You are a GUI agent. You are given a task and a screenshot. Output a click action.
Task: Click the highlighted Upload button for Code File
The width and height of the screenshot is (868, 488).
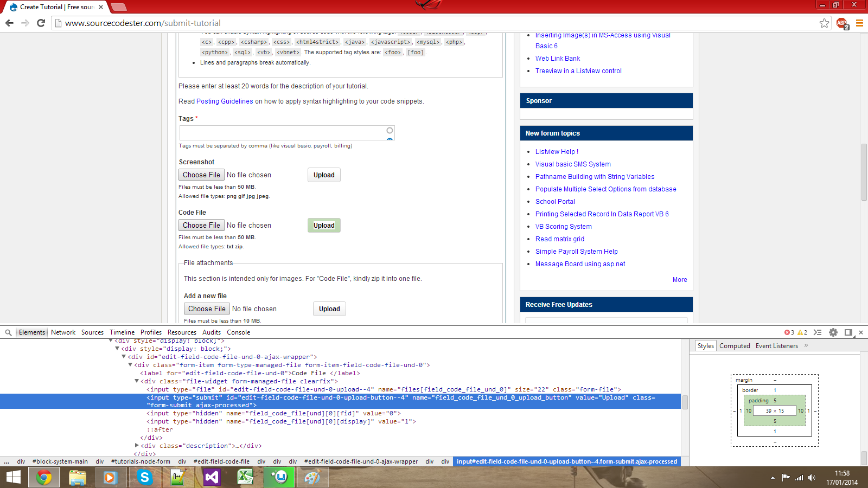coord(324,226)
